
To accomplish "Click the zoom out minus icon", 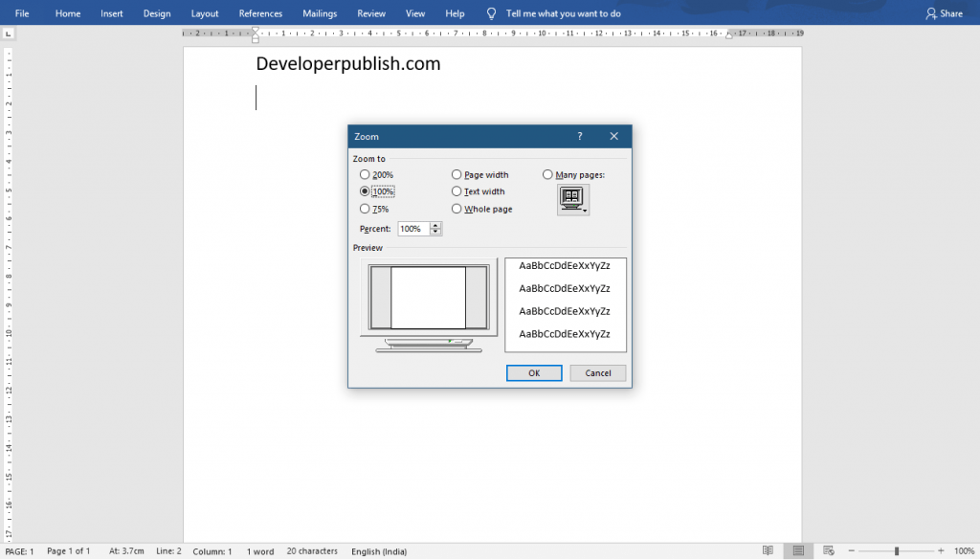I will click(852, 550).
